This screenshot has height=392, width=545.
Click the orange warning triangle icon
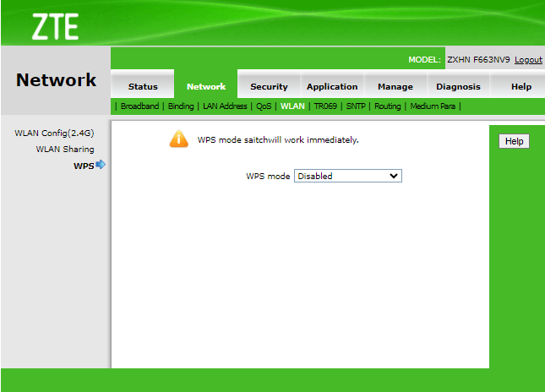click(x=178, y=139)
